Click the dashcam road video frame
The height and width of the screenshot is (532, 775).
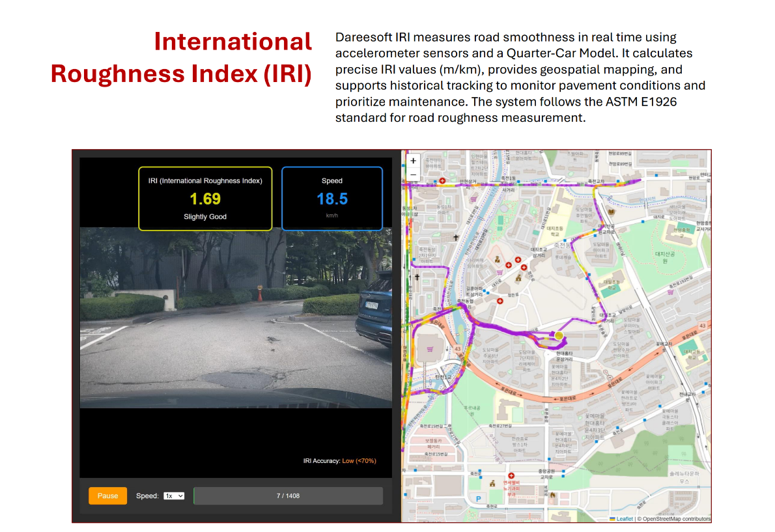(236, 319)
